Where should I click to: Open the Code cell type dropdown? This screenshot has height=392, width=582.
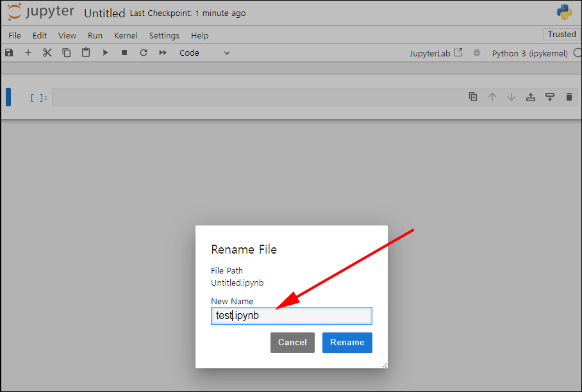pos(204,53)
